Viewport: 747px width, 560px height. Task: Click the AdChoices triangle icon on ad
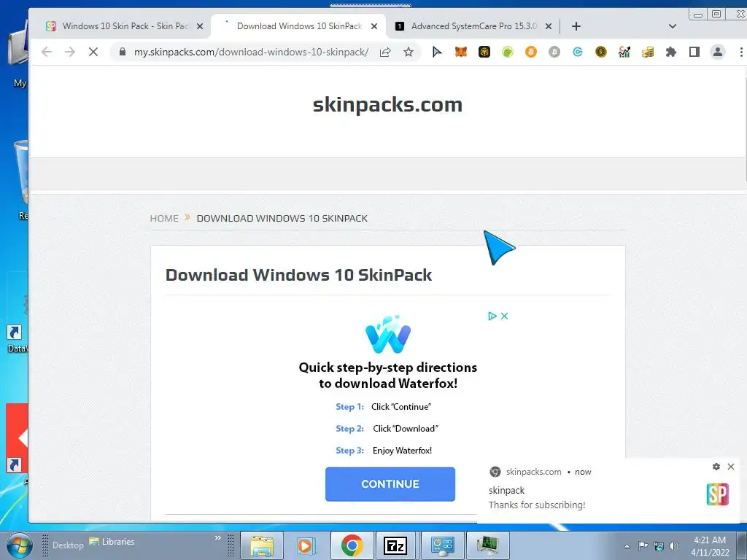[492, 316]
